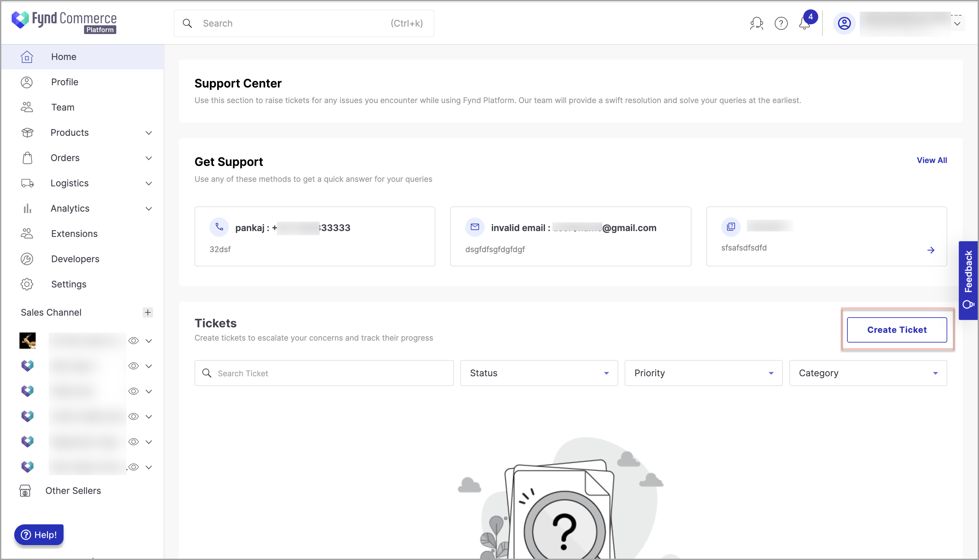Toggle eye icon for deer thumbnail channel
979x560 pixels.
tap(134, 341)
